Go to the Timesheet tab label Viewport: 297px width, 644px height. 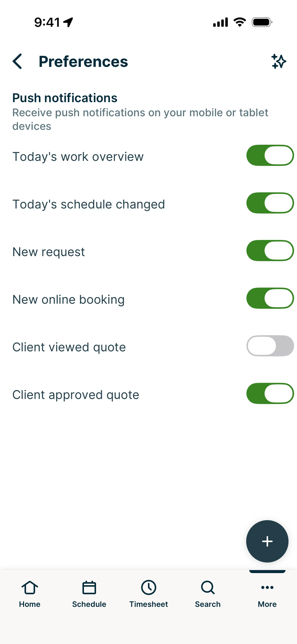tap(148, 604)
